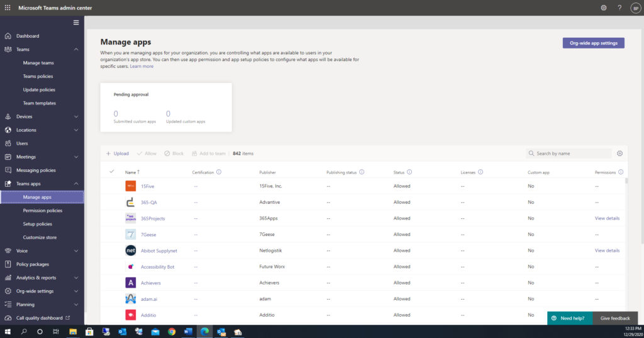The image size is (644, 338).
Task: Click the 15Five app logo
Action: click(x=131, y=186)
